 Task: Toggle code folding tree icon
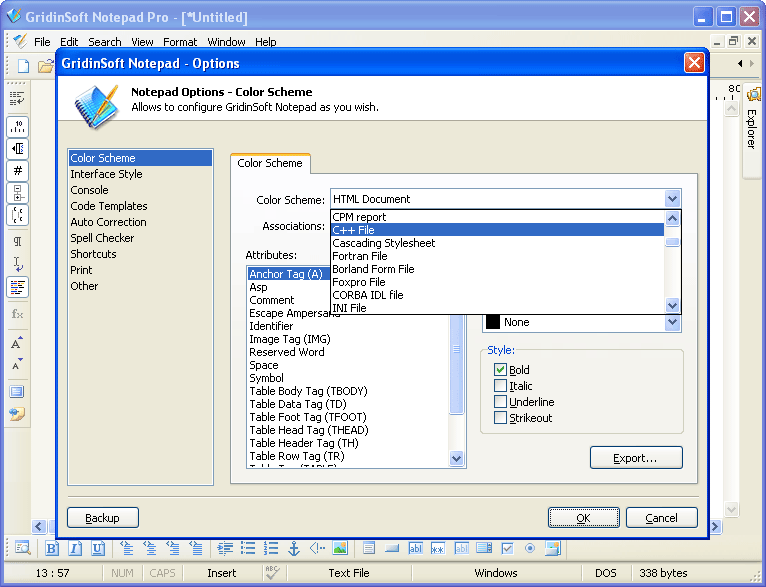(18, 193)
